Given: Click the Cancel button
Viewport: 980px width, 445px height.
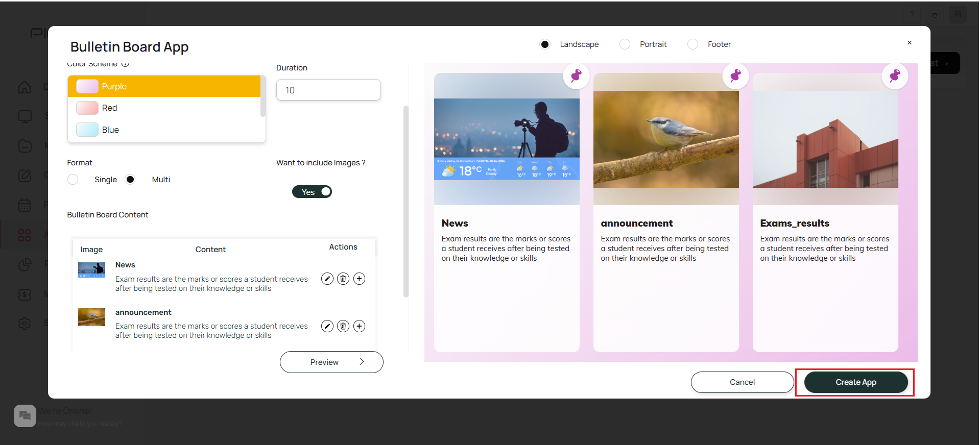Looking at the screenshot, I should (x=742, y=382).
